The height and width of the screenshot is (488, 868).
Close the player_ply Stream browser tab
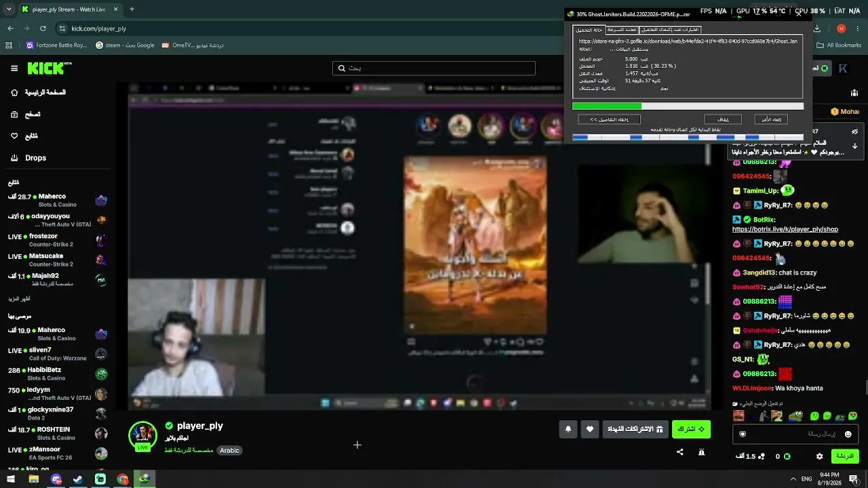(x=116, y=9)
